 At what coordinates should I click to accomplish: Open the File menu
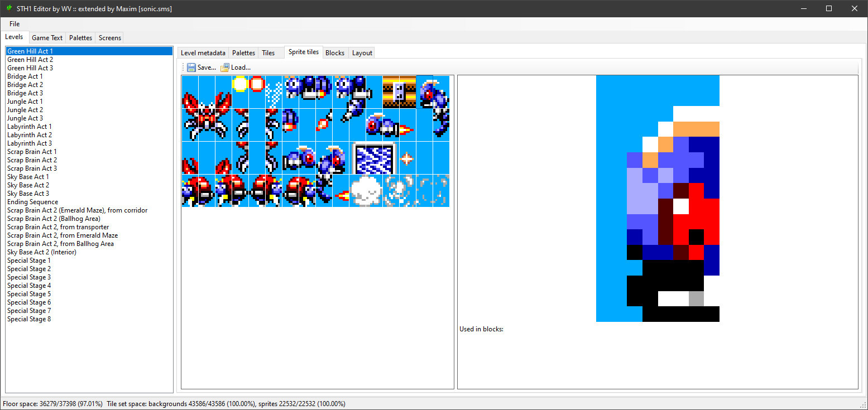click(x=15, y=24)
